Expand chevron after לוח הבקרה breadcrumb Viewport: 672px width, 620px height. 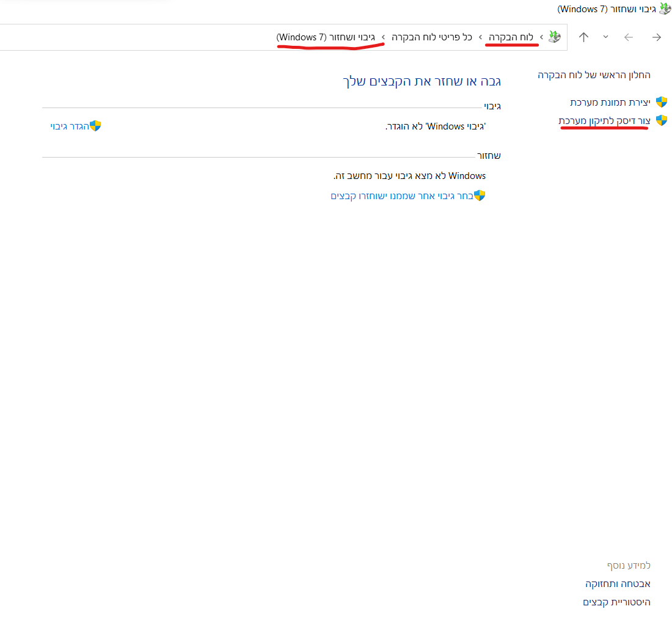click(480, 37)
